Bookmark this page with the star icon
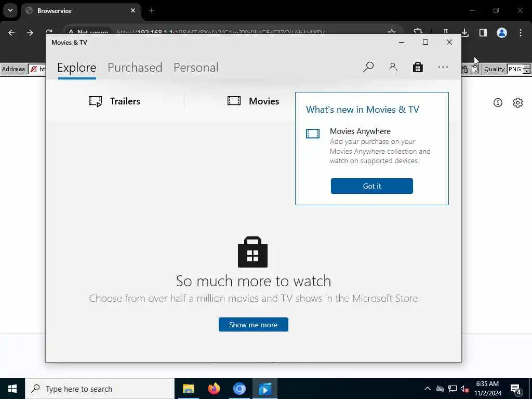The width and height of the screenshot is (532, 399). [392, 32]
